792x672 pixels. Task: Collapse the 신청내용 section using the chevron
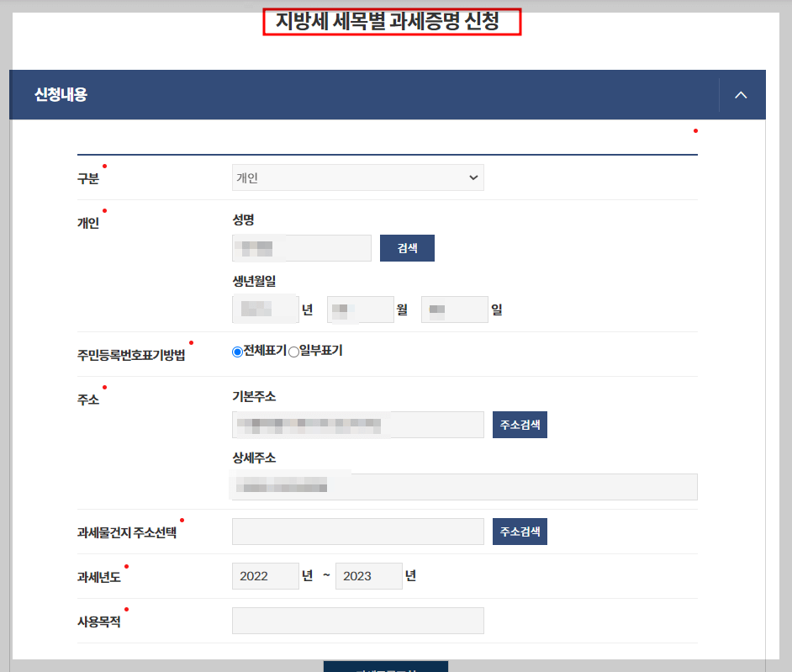(741, 95)
